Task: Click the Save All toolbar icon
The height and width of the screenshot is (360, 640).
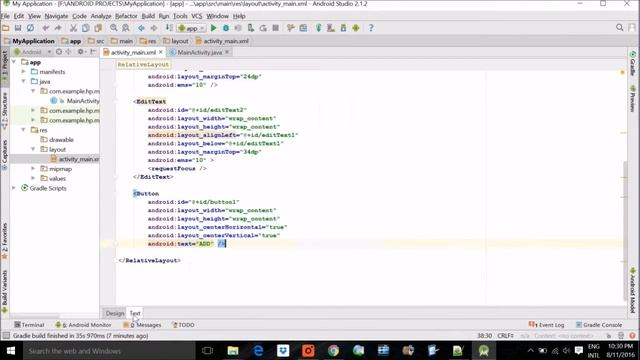Action: coord(18,28)
